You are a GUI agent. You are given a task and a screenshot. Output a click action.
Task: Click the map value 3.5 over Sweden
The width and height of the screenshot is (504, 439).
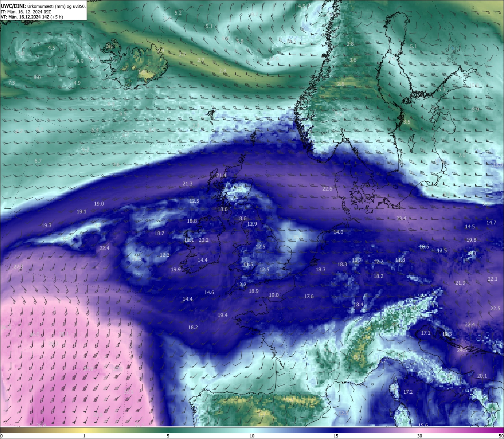(407, 122)
